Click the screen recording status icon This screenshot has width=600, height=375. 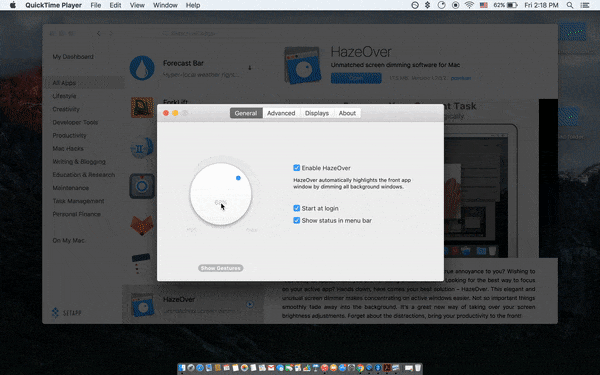click(455, 5)
